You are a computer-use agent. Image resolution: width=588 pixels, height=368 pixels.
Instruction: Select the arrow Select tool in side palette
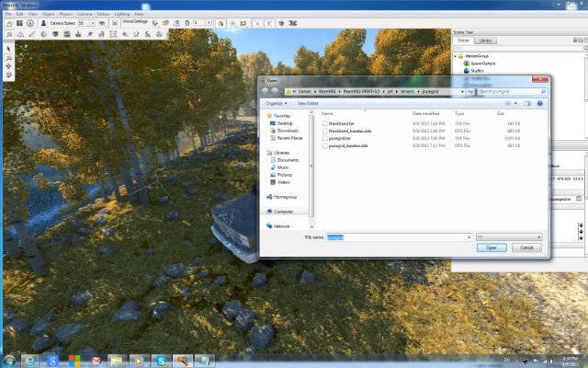8,49
